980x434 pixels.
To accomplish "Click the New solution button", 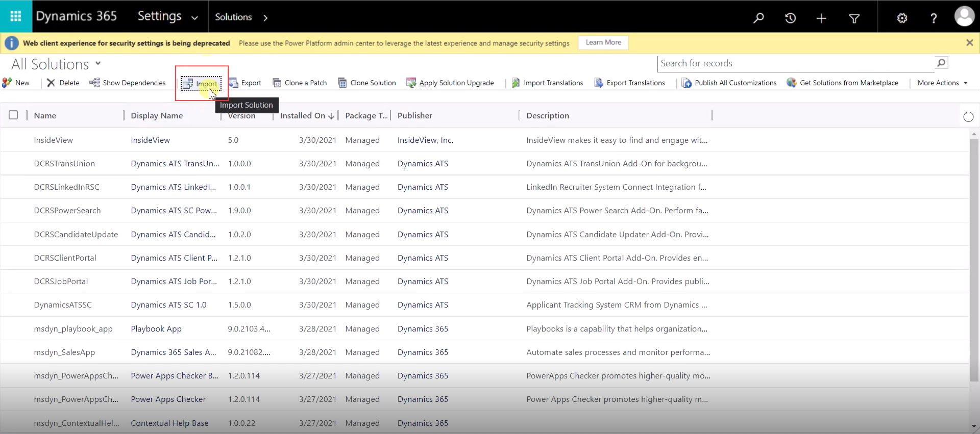I will (16, 83).
